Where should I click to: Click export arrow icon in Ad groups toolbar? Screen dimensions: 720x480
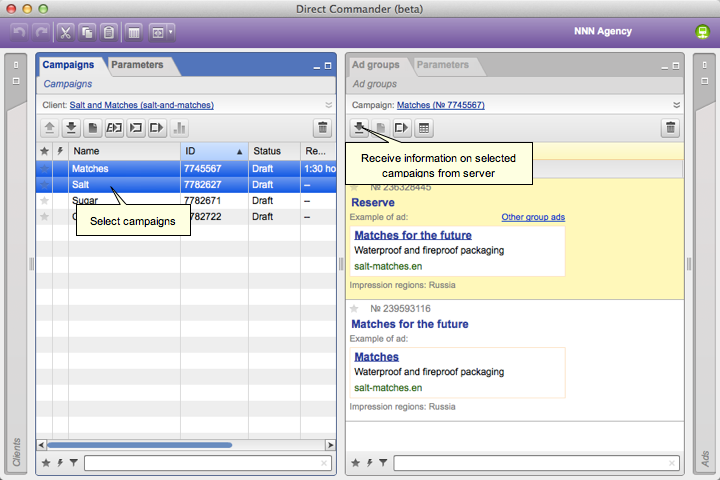pyautogui.click(x=401, y=128)
